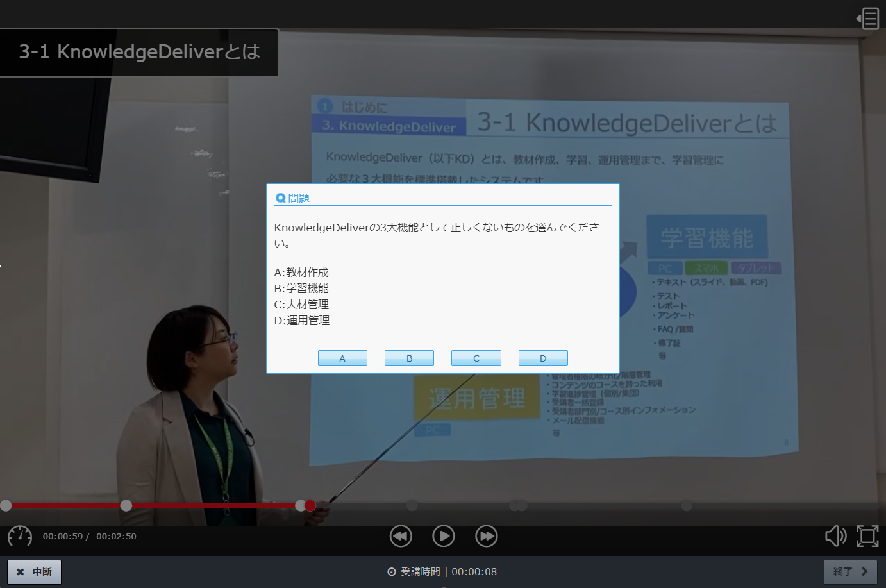This screenshot has height=588, width=886.
Task: Click the option text C:人材管理
Action: point(301,305)
